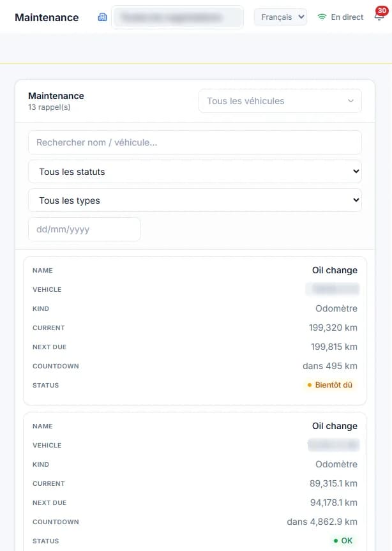Click Oil change name in first card
The width and height of the screenshot is (392, 551).
pos(335,270)
